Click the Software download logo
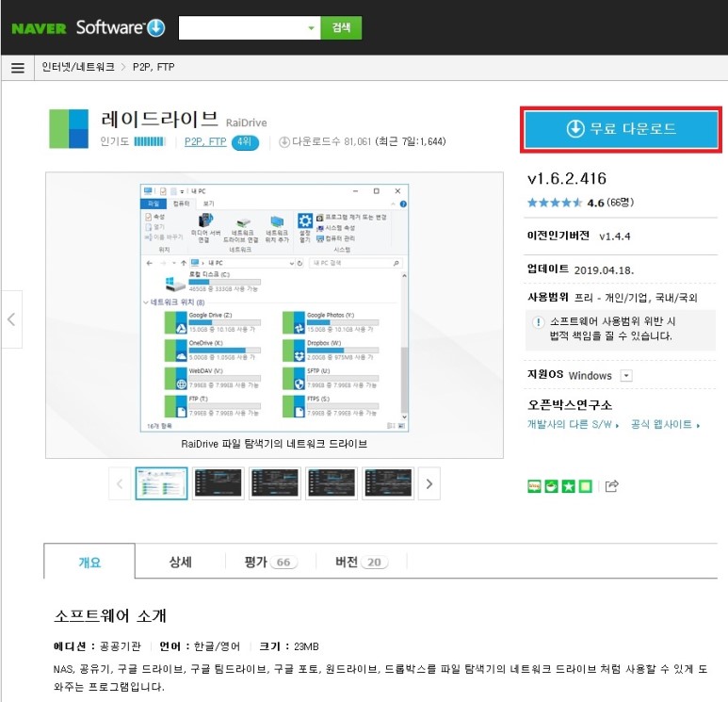 [x=121, y=27]
